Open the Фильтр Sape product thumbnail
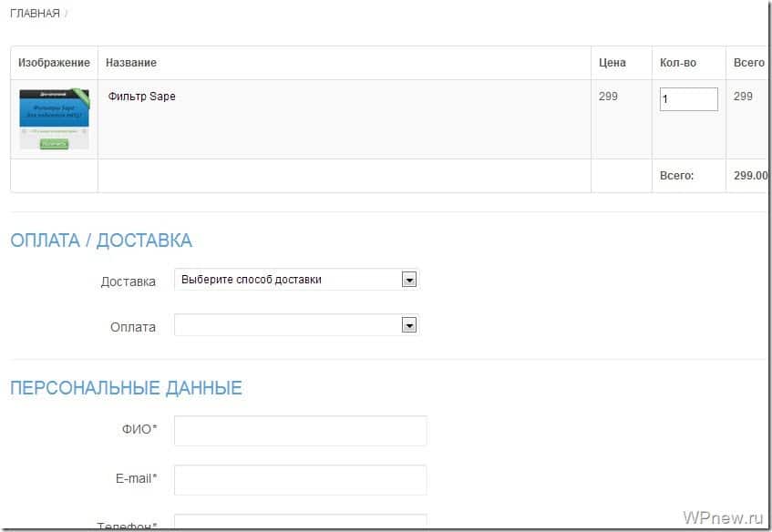The image size is (772, 532). (54, 119)
